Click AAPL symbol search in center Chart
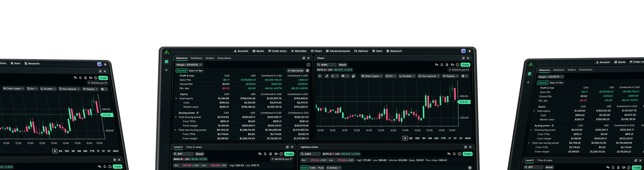 [326, 65]
